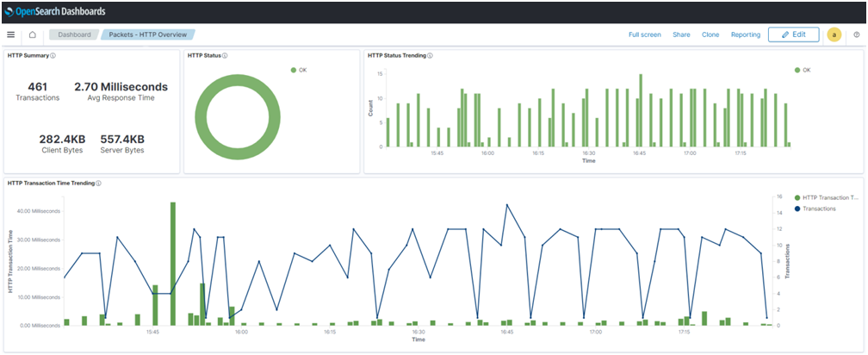Select Clone in the top navigation
Screen dimensions: 868x355
tap(710, 35)
